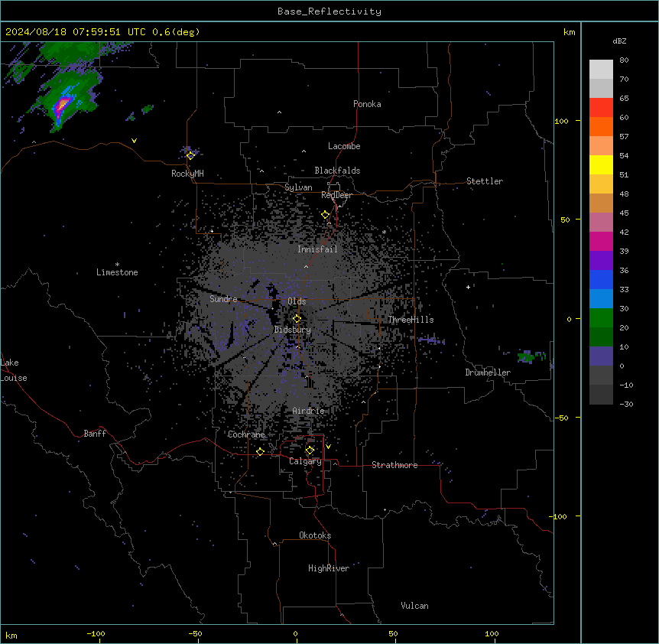659x644 pixels.
Task: Select the red 60-65 dBZ legend swatch
Action: click(x=601, y=107)
